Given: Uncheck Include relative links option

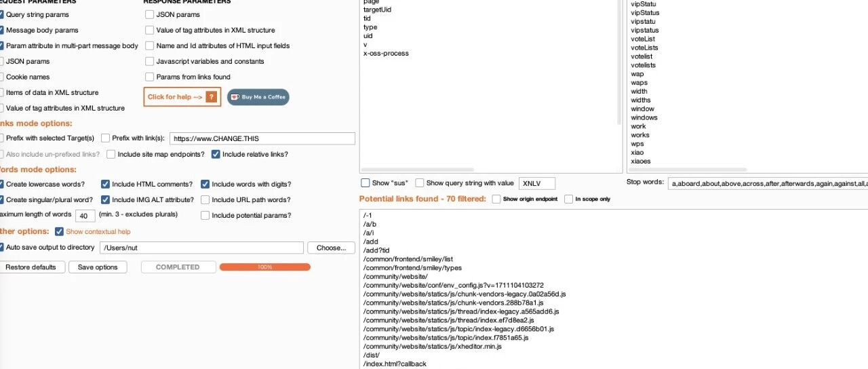Looking at the screenshot, I should coord(216,154).
